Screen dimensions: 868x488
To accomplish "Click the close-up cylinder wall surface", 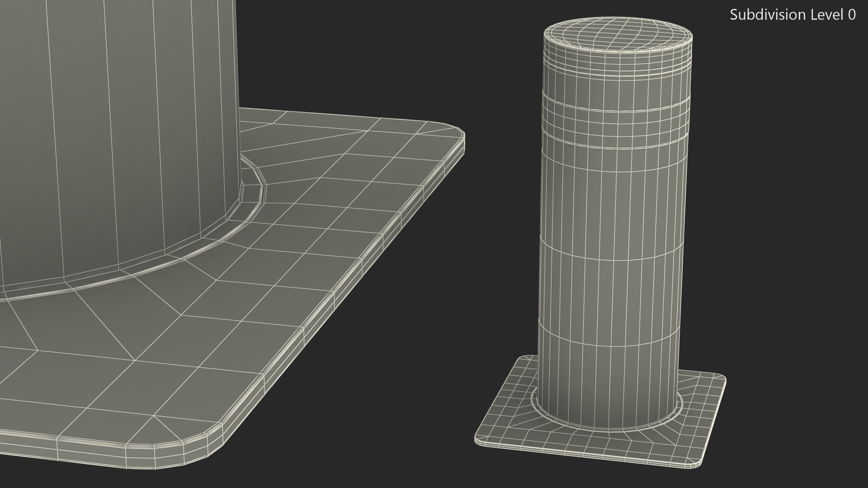I will pyautogui.click(x=113, y=136).
